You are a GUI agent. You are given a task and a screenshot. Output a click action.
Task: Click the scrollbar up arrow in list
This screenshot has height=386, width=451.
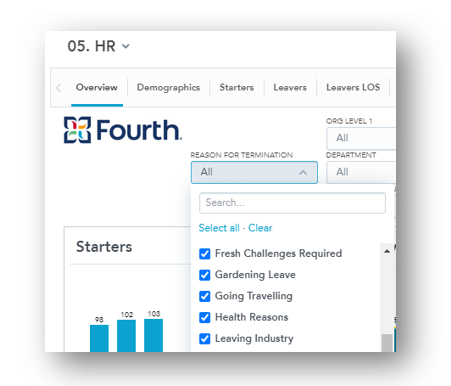pos(387,251)
